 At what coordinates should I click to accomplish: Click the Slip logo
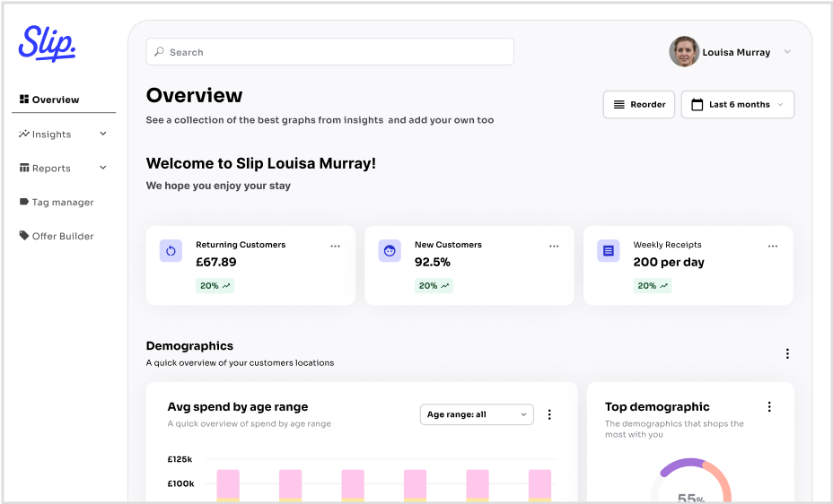coord(48,42)
